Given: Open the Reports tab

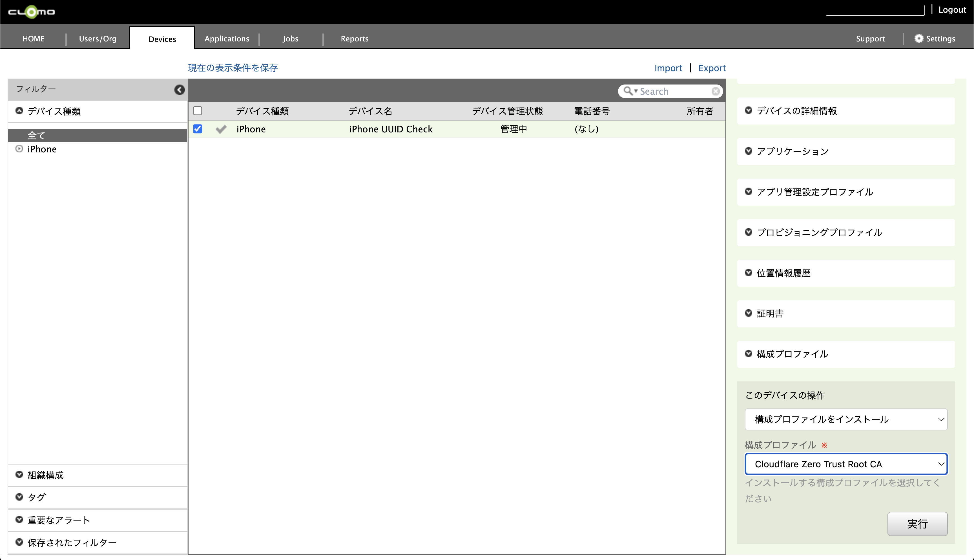Looking at the screenshot, I should click(354, 39).
